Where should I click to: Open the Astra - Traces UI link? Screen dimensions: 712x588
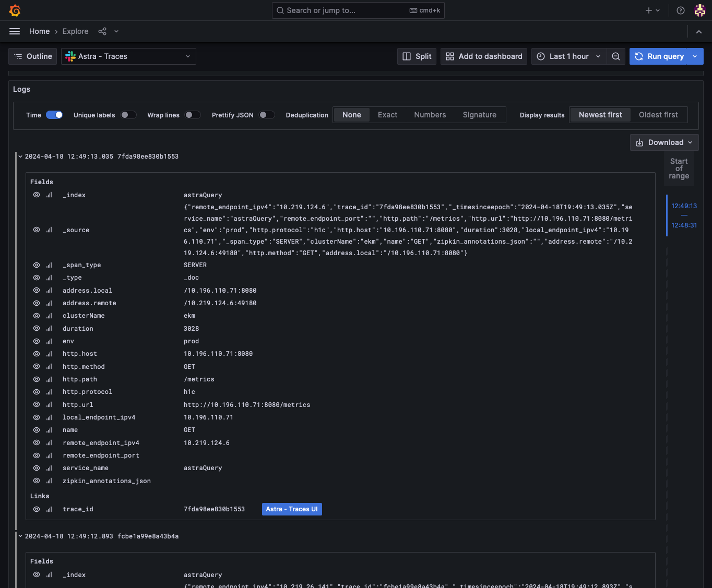tap(292, 509)
